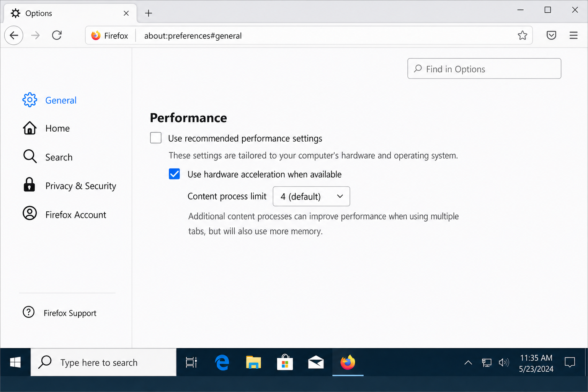Minimize the Firefox window
The image size is (588, 392).
pos(520,10)
